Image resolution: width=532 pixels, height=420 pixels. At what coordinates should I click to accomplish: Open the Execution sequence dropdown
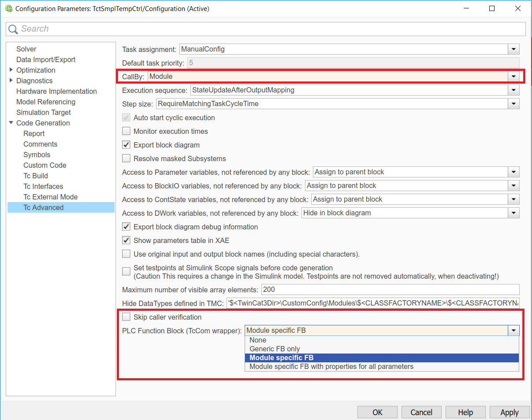point(513,90)
